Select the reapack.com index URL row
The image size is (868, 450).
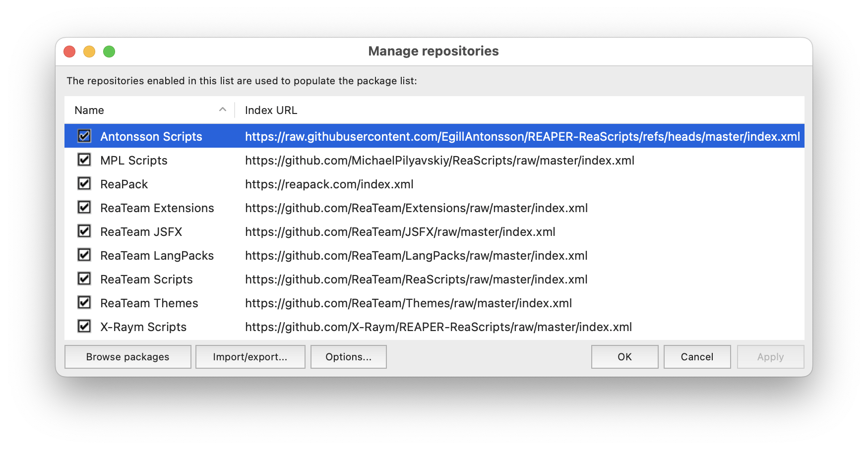tap(329, 184)
